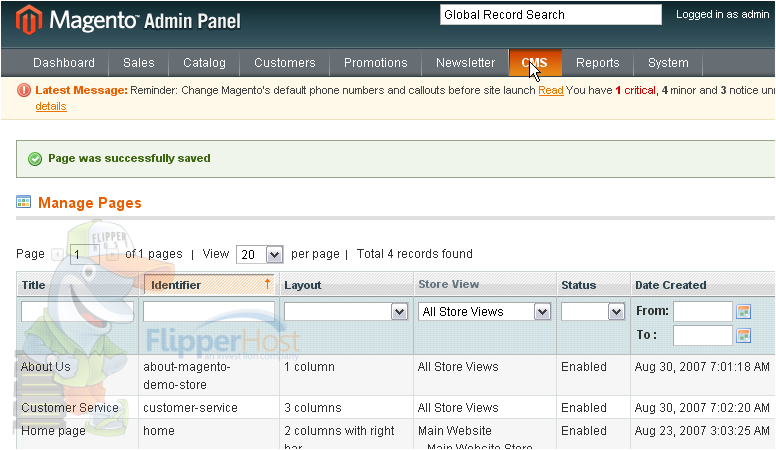The width and height of the screenshot is (776, 450).
Task: Open the Status filter dropdown
Action: [593, 312]
